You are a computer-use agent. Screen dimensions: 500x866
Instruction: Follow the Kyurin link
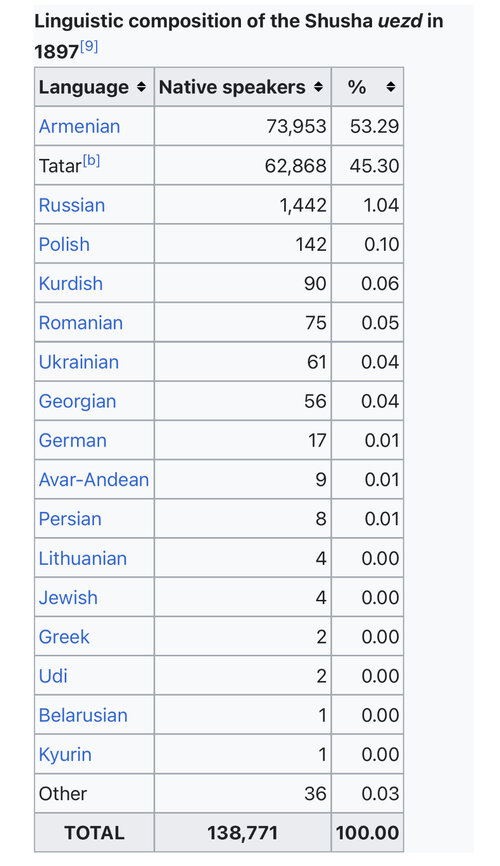click(65, 755)
